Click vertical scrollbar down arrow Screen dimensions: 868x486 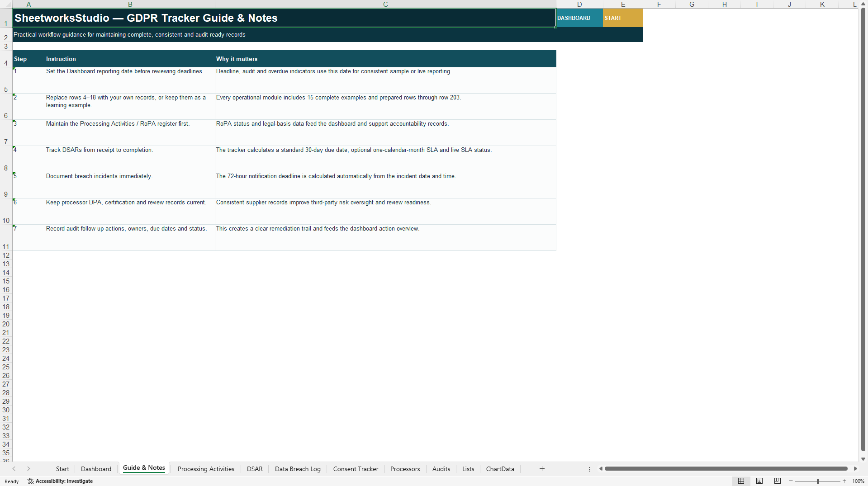863,459
